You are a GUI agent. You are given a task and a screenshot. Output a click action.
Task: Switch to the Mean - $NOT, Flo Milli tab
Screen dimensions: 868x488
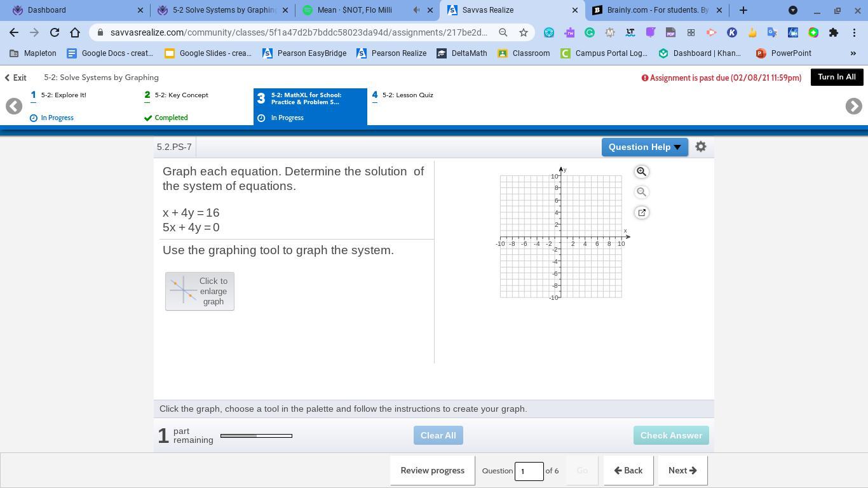(368, 10)
